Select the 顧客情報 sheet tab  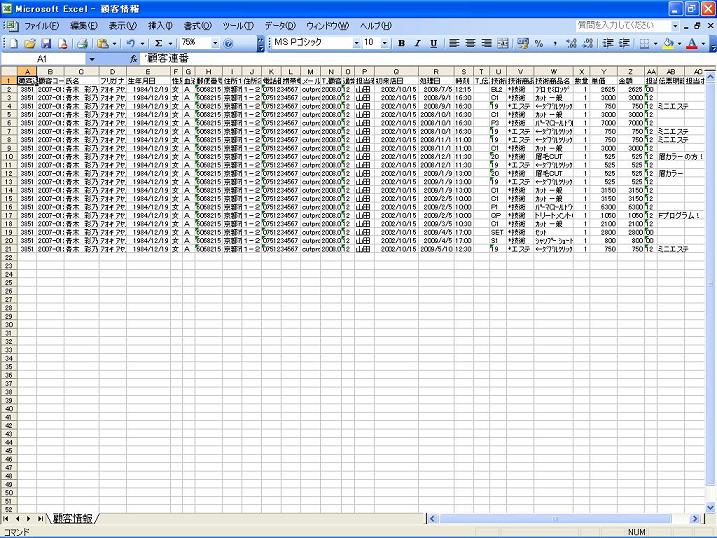[73, 518]
